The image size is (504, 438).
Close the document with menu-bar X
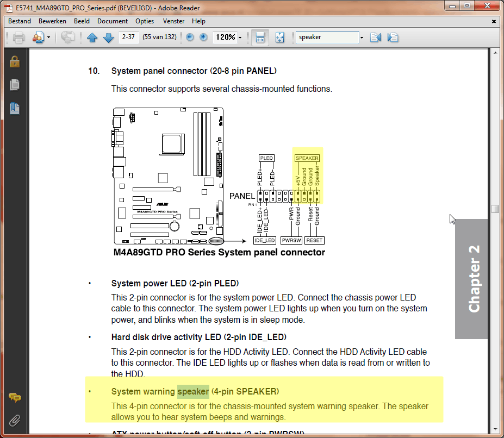pyautogui.click(x=494, y=22)
